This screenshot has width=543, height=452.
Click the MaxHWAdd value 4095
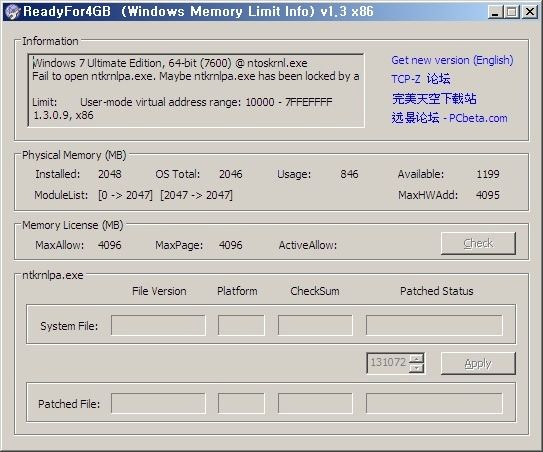click(x=488, y=195)
